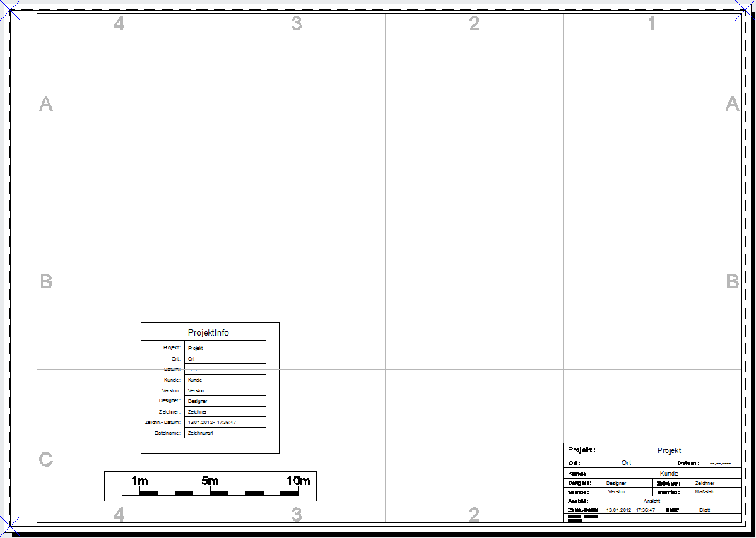Select the Maßstab field in the title block
Viewport: 756px width, 538px height.
[x=704, y=491]
